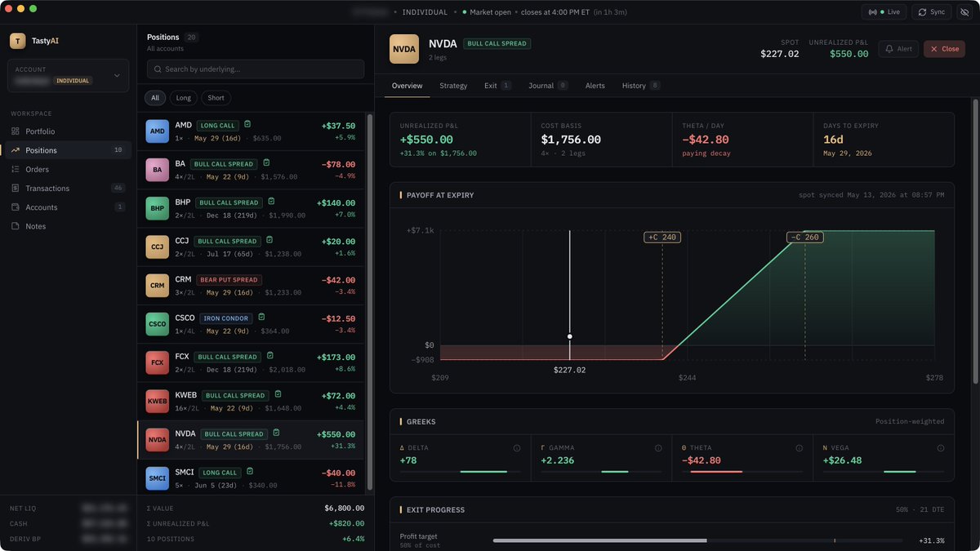The width and height of the screenshot is (980, 551).
Task: Open the Alerts tab
Action: coord(595,86)
